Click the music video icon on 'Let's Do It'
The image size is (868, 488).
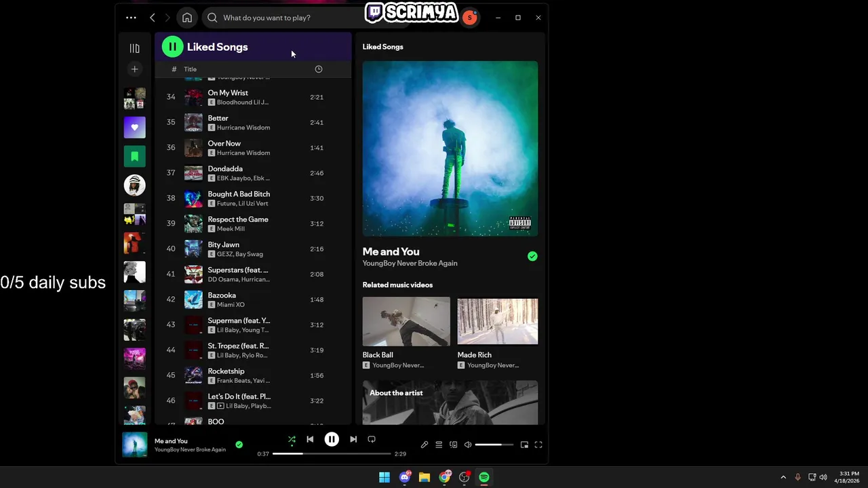pos(220,406)
